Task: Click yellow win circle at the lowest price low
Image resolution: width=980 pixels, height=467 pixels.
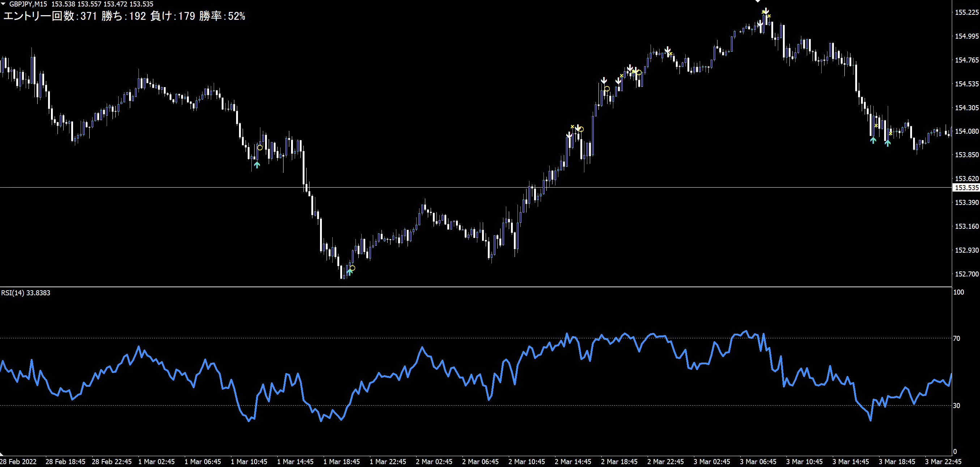Action: [352, 268]
